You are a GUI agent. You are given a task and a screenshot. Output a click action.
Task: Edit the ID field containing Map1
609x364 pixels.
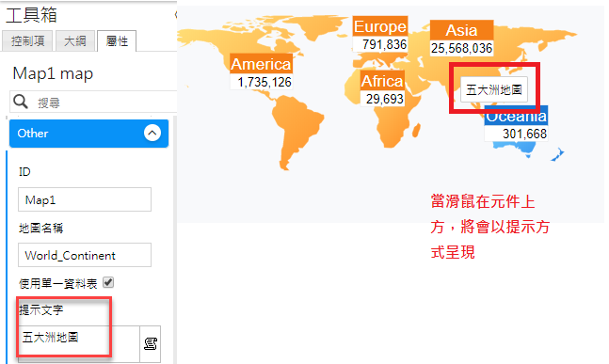point(85,199)
